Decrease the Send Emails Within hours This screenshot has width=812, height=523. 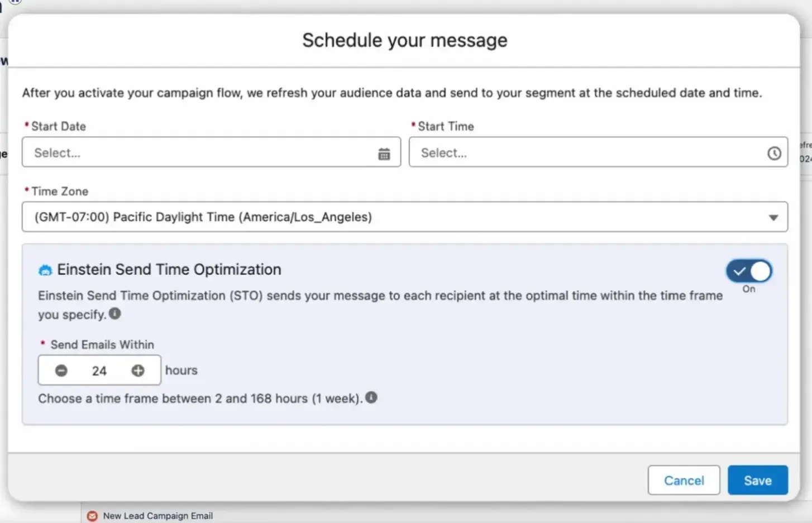click(61, 371)
